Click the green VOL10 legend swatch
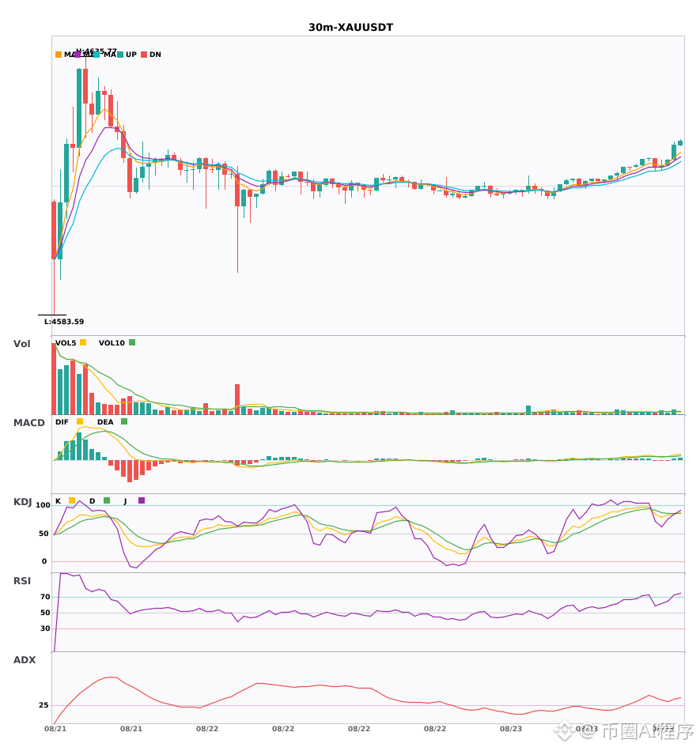Screen dimensions: 700x751 click(x=132, y=342)
